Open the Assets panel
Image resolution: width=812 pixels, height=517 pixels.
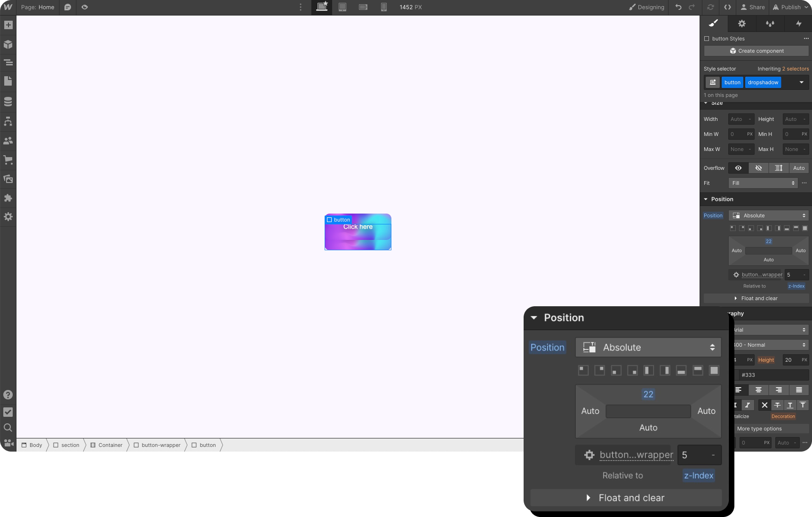coord(8,179)
